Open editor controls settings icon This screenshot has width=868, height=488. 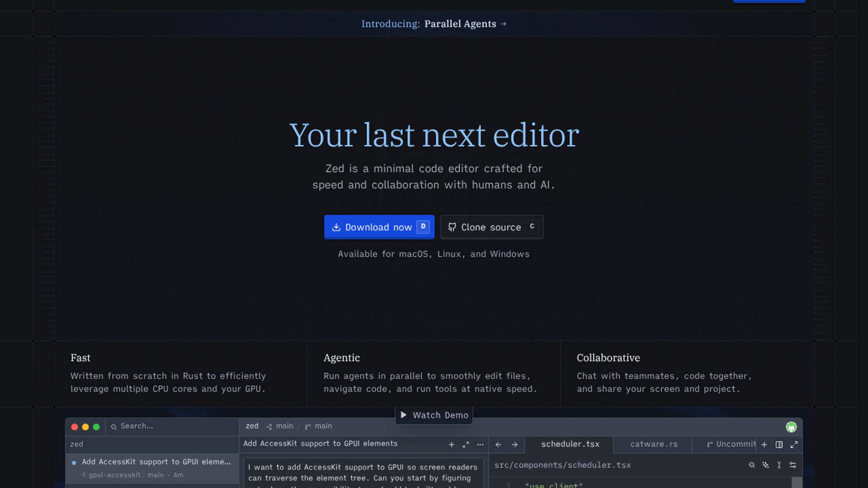pyautogui.click(x=793, y=465)
